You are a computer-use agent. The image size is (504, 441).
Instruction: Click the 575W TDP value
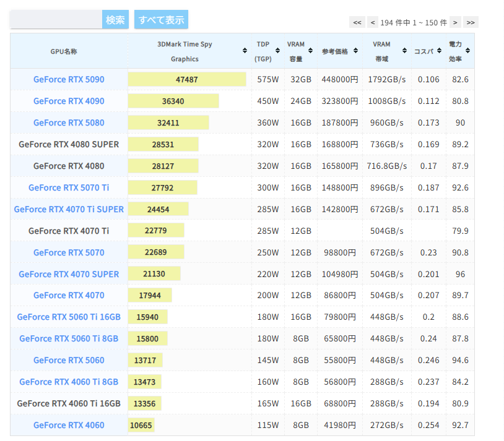tap(267, 79)
